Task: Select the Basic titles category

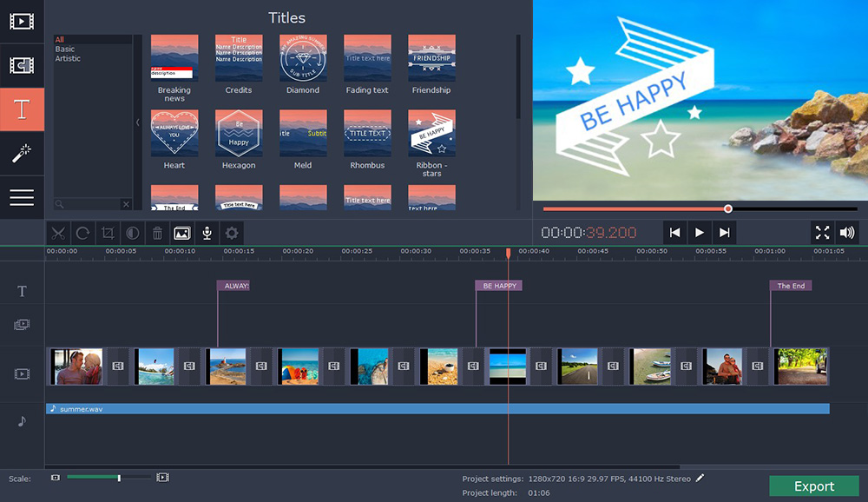Action: click(65, 49)
